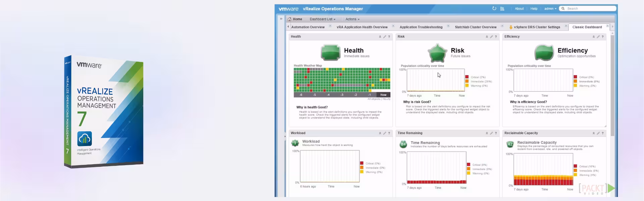Viewport: 644px width, 201px height.
Task: Collapse the Workload widget
Action: tap(380, 133)
